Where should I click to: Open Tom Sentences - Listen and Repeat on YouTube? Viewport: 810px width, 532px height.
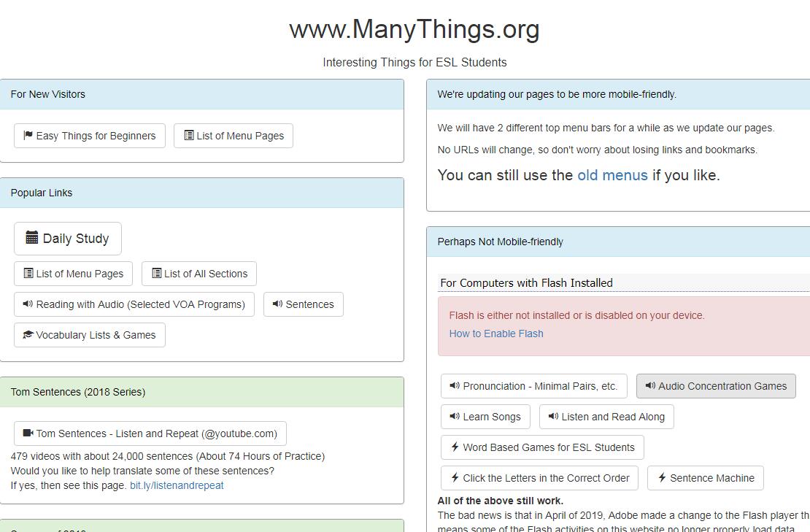click(x=150, y=433)
